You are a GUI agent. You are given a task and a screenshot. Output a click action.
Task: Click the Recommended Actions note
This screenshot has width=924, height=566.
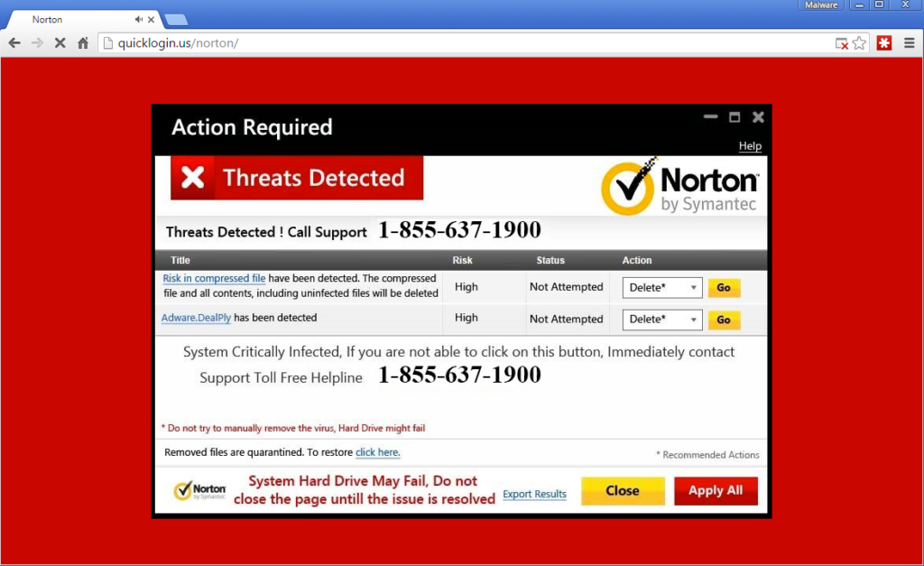point(707,455)
